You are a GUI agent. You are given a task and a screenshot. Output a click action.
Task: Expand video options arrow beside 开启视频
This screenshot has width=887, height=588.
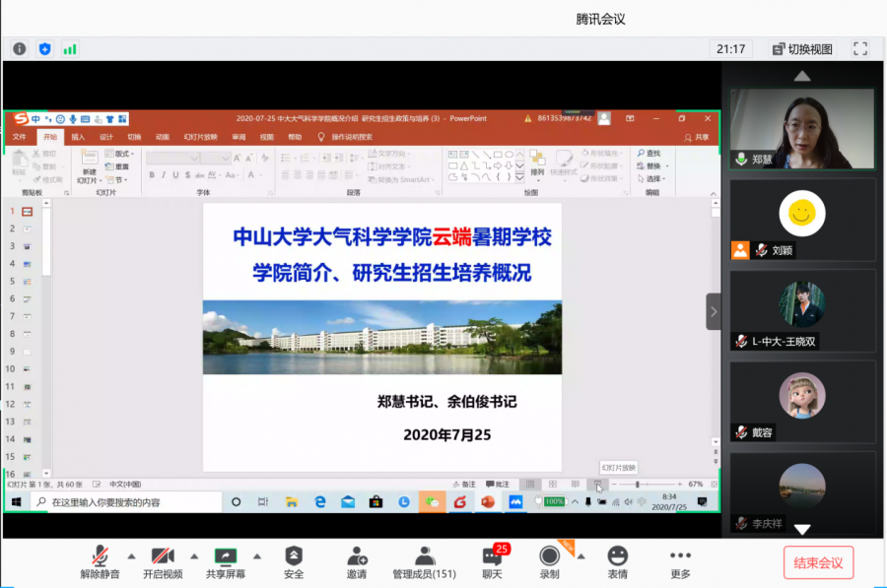[x=193, y=555]
